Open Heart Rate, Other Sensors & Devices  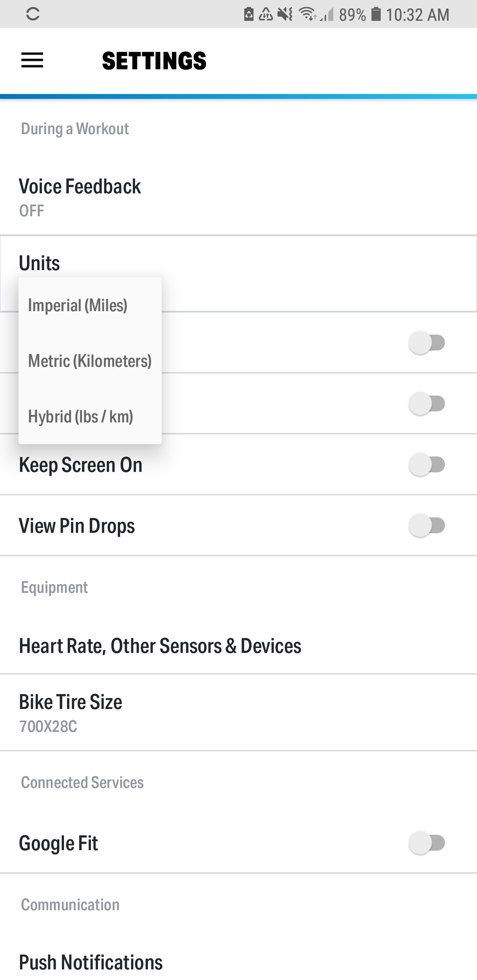click(238, 646)
